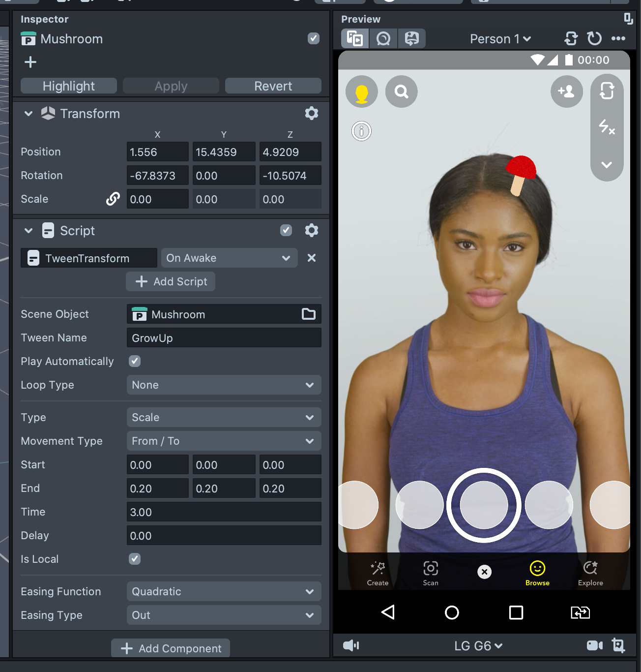
Task: Toggle the Mushroom object enabled checkbox
Action: pyautogui.click(x=313, y=38)
